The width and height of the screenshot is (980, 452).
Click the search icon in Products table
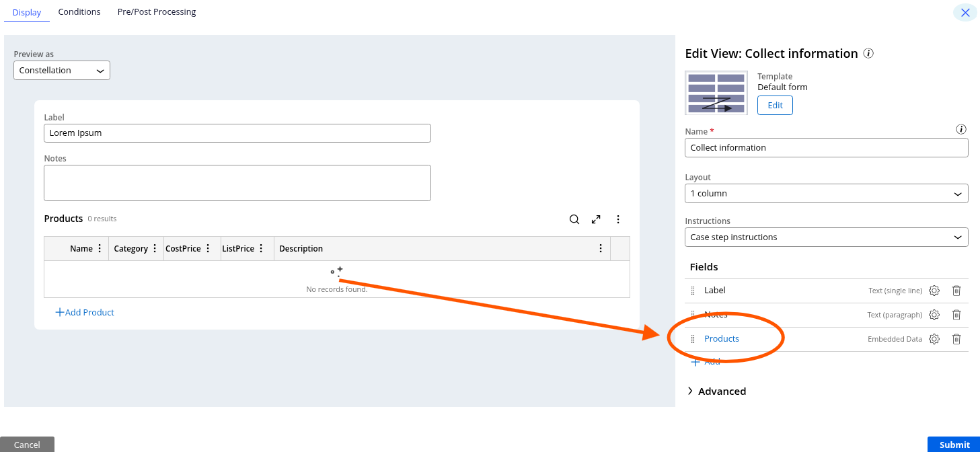(574, 219)
